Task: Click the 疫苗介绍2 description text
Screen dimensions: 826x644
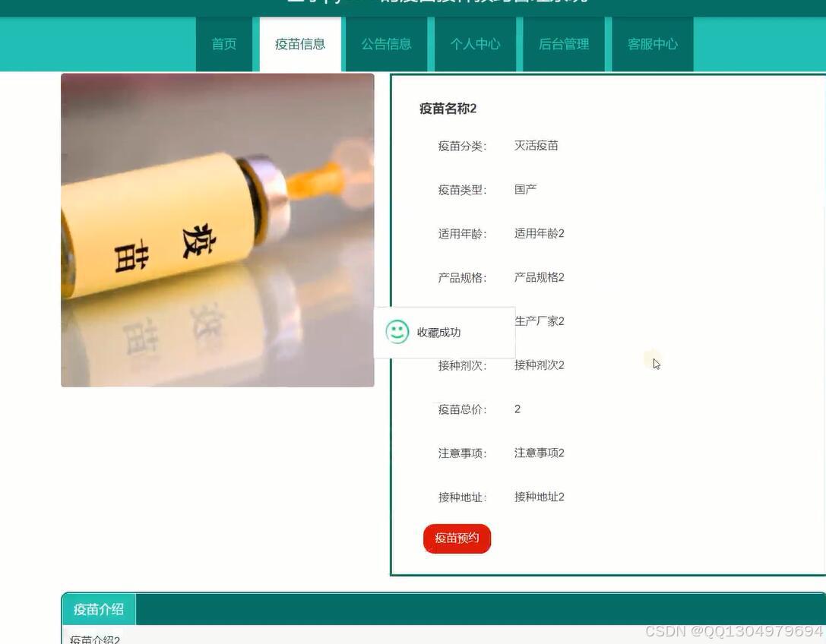Action: [x=94, y=639]
